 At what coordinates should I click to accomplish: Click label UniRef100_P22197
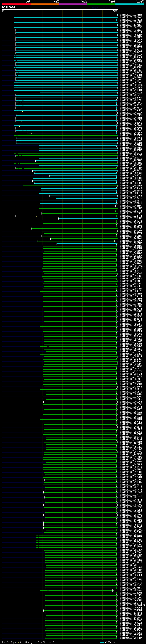(131, 251)
